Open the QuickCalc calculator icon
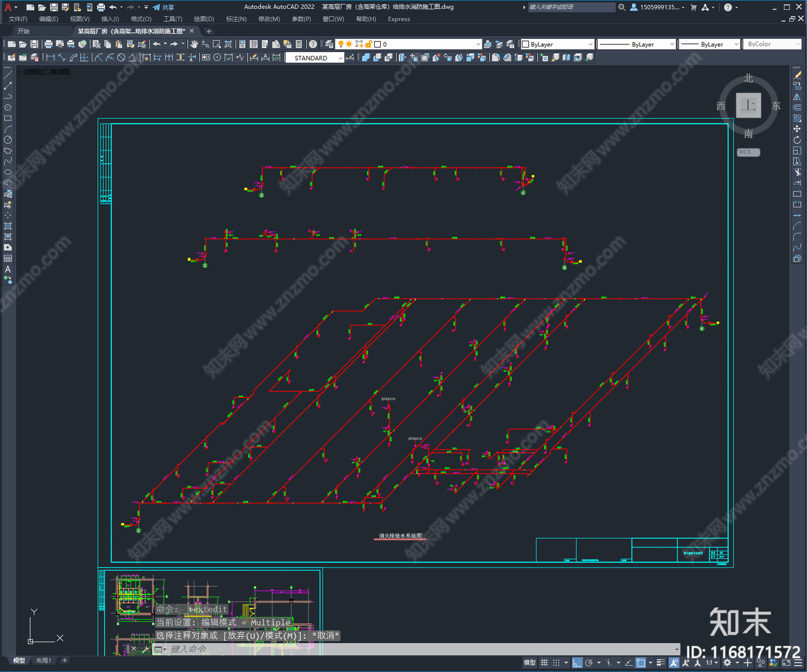The image size is (807, 672). pos(299,44)
